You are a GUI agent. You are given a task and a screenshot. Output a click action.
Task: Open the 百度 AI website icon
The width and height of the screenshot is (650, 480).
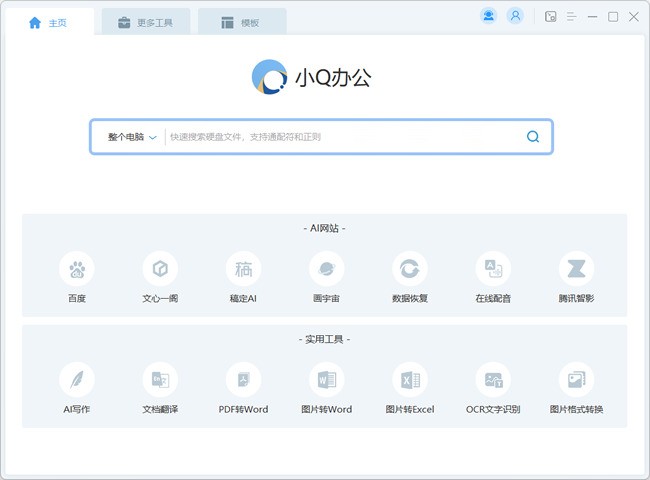(77, 269)
